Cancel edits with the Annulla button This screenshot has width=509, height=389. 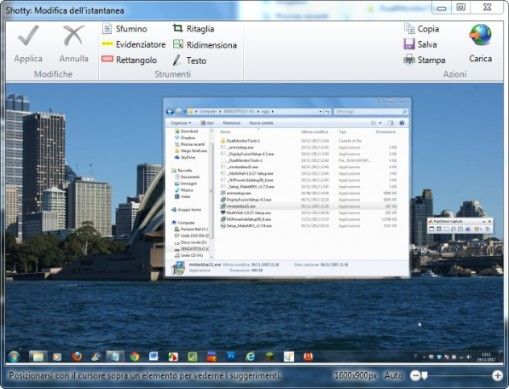[x=74, y=44]
